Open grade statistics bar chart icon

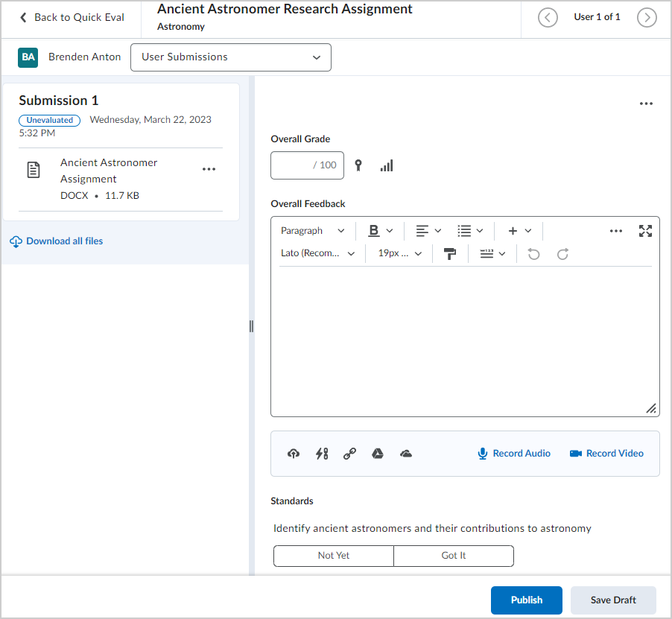pyautogui.click(x=386, y=165)
